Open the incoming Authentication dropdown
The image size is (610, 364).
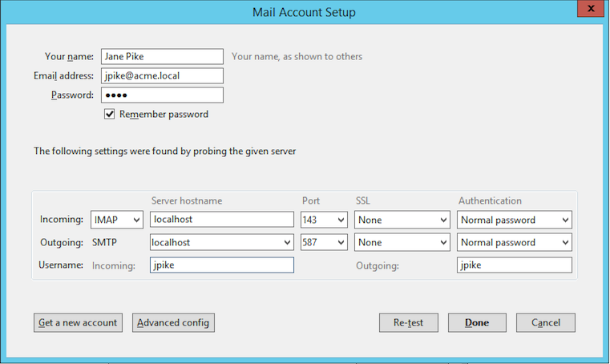tap(514, 220)
